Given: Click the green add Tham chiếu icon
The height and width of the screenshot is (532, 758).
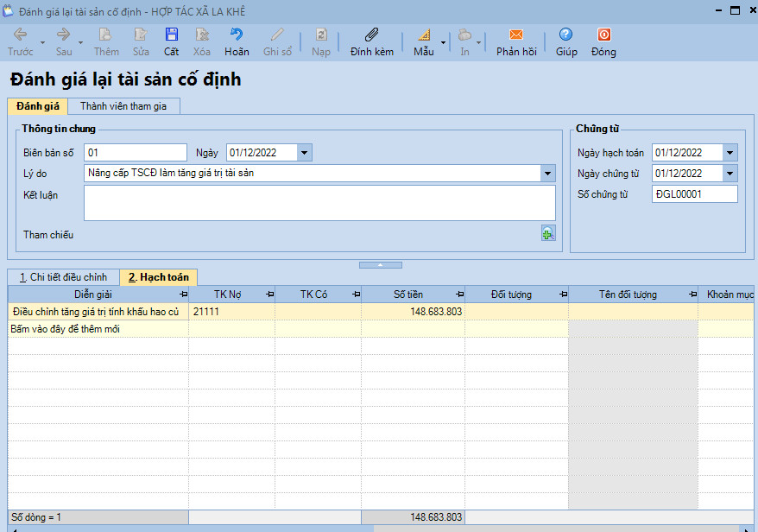Looking at the screenshot, I should pos(548,233).
